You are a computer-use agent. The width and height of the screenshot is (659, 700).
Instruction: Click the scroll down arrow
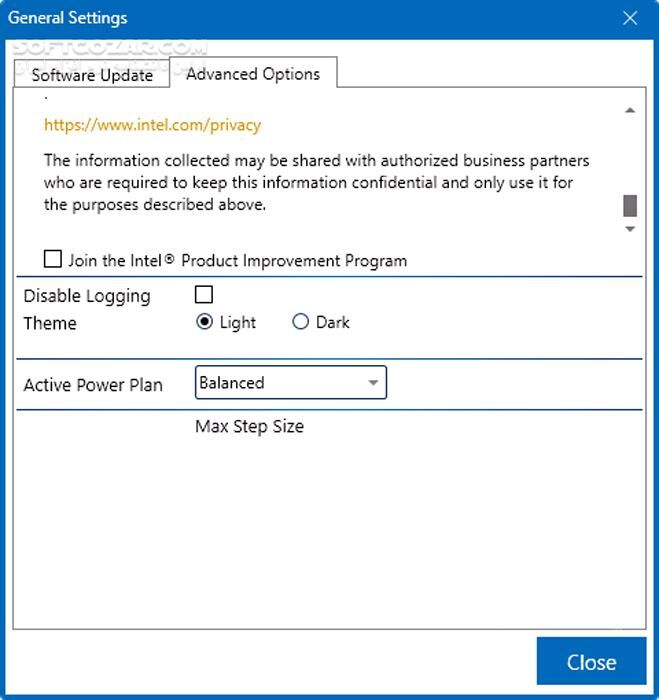click(630, 229)
